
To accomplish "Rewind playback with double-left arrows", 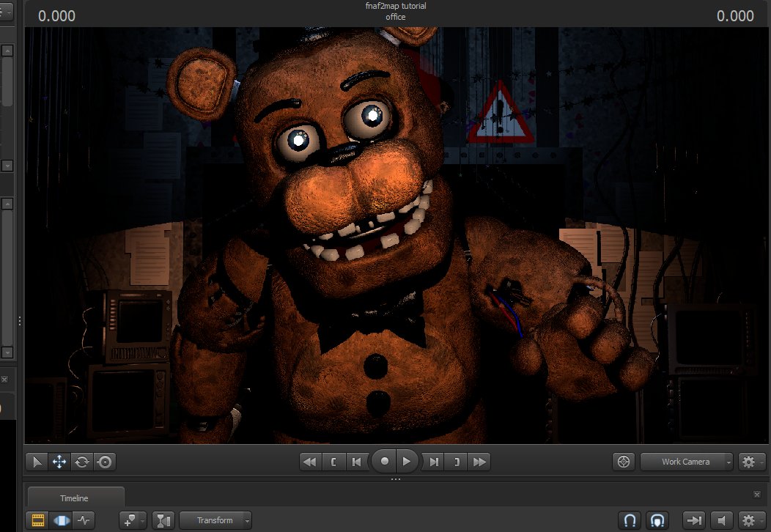I will 310,462.
